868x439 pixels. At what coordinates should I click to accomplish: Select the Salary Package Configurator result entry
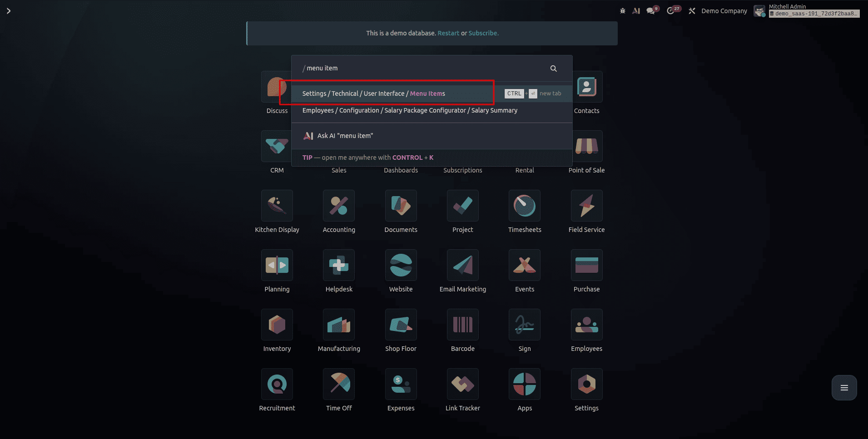tap(409, 110)
